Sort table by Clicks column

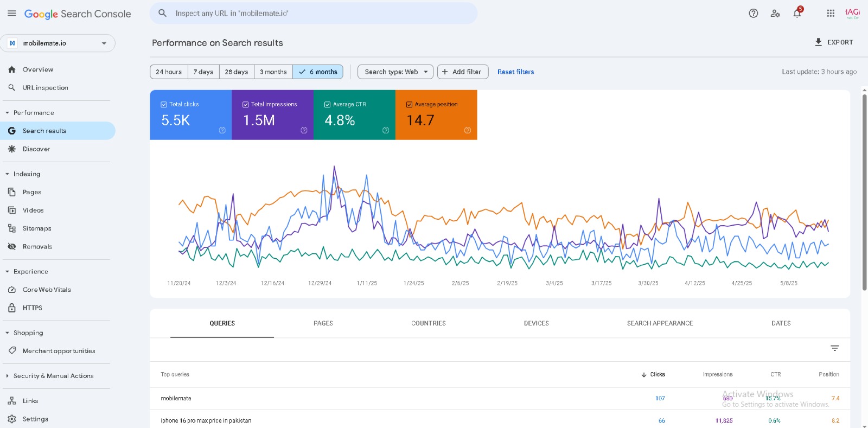pyautogui.click(x=653, y=374)
